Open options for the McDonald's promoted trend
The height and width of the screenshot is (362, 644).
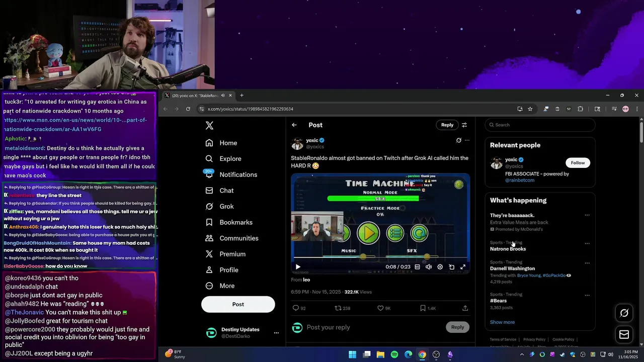[587, 215]
